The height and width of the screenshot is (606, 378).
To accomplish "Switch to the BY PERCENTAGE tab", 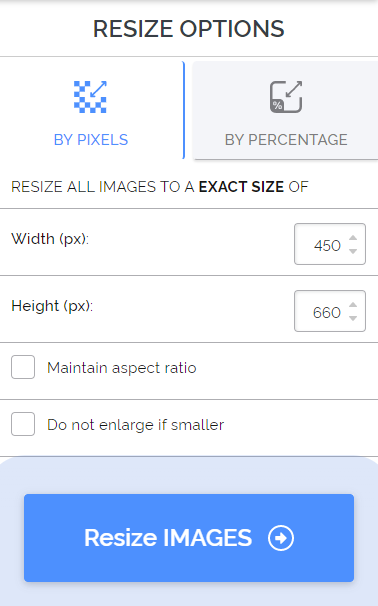I will click(286, 110).
